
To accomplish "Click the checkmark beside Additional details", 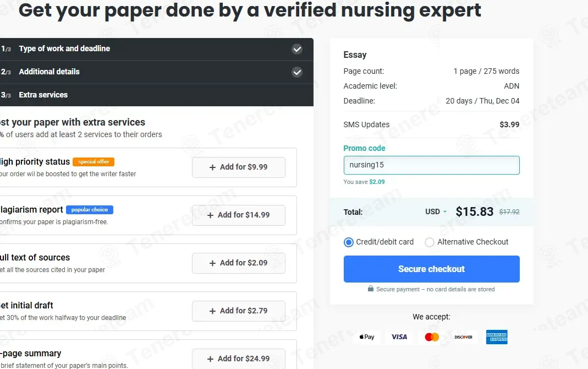I will click(297, 72).
